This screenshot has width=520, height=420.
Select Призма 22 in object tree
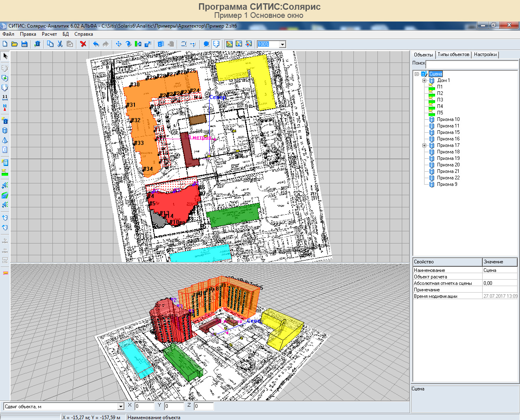pyautogui.click(x=448, y=178)
